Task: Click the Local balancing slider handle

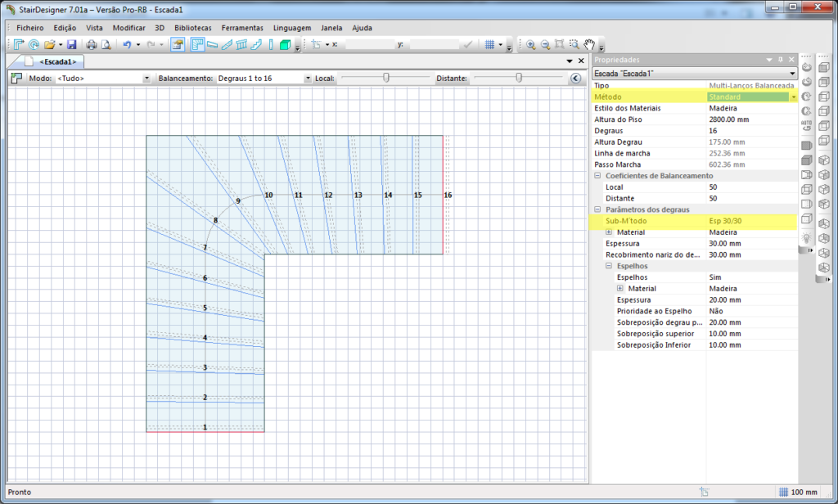Action: point(385,78)
